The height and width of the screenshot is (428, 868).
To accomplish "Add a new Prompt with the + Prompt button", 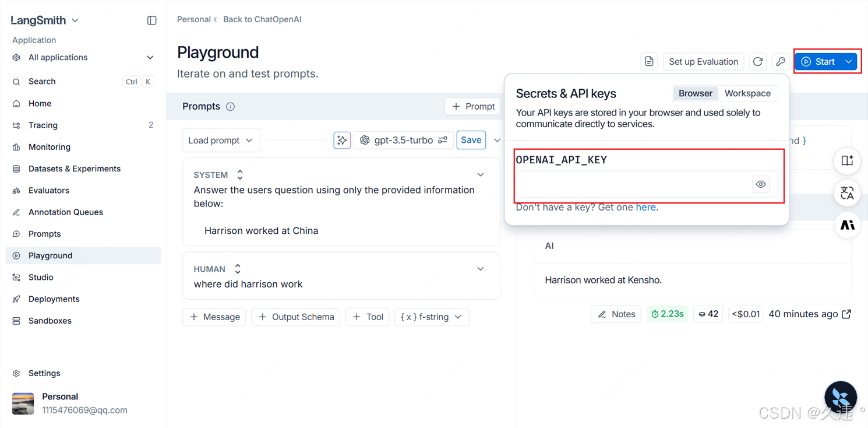I will [473, 106].
